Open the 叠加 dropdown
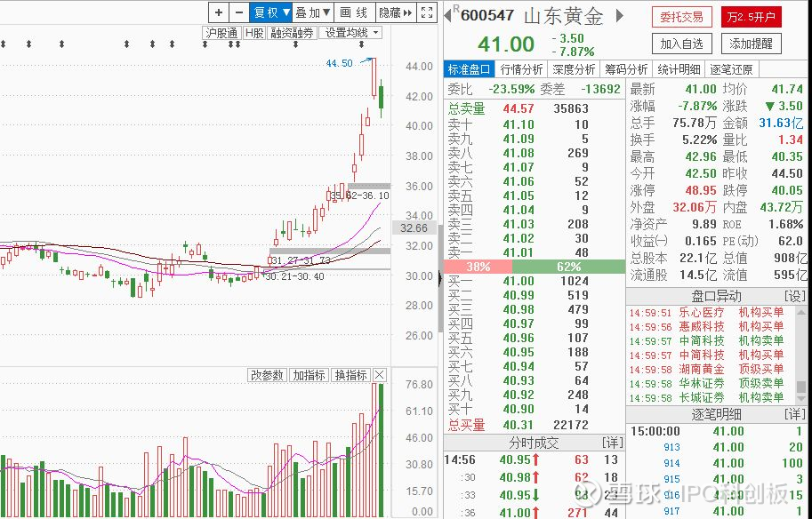The image size is (812, 519). coord(312,12)
